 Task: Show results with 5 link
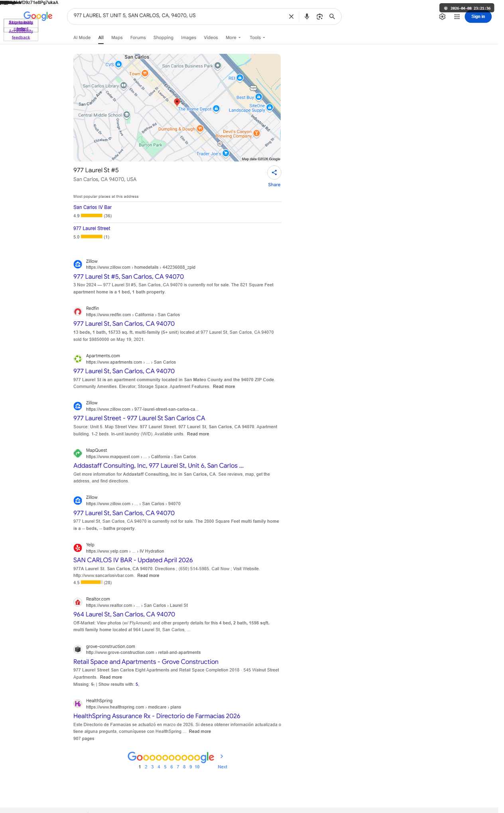(137, 684)
